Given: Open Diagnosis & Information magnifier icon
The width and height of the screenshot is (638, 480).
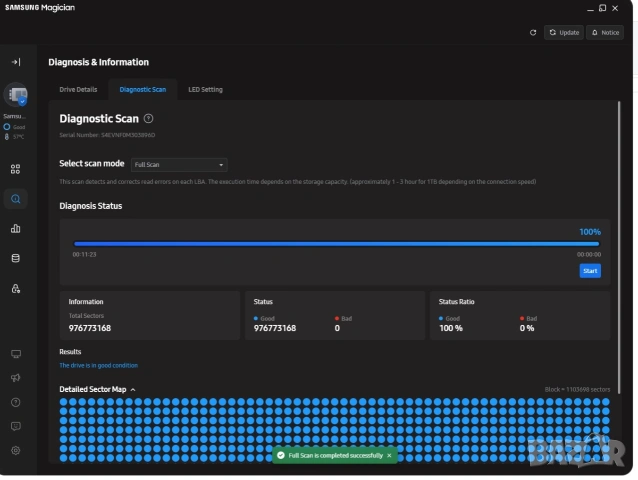Looking at the screenshot, I should coord(15,199).
